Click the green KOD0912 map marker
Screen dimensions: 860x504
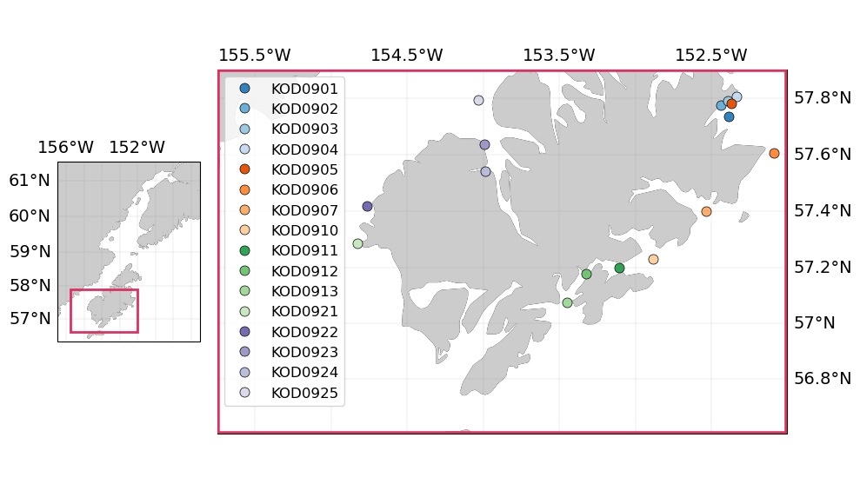click(x=586, y=274)
